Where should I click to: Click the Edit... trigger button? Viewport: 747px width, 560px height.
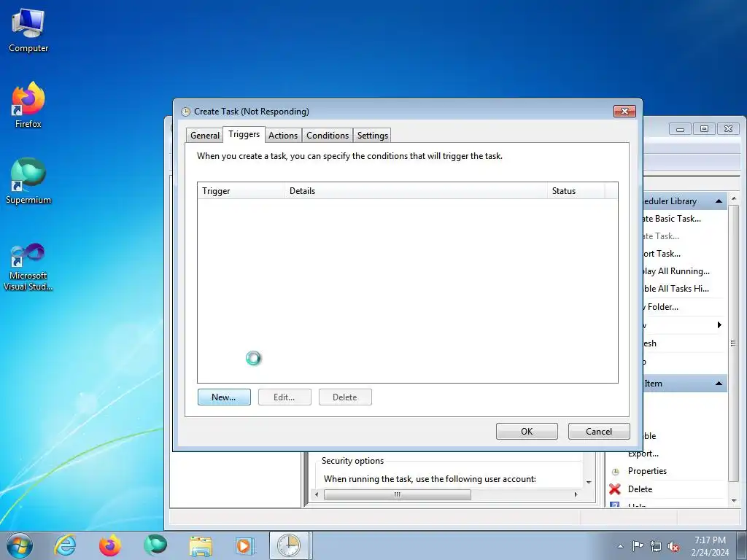tap(285, 397)
